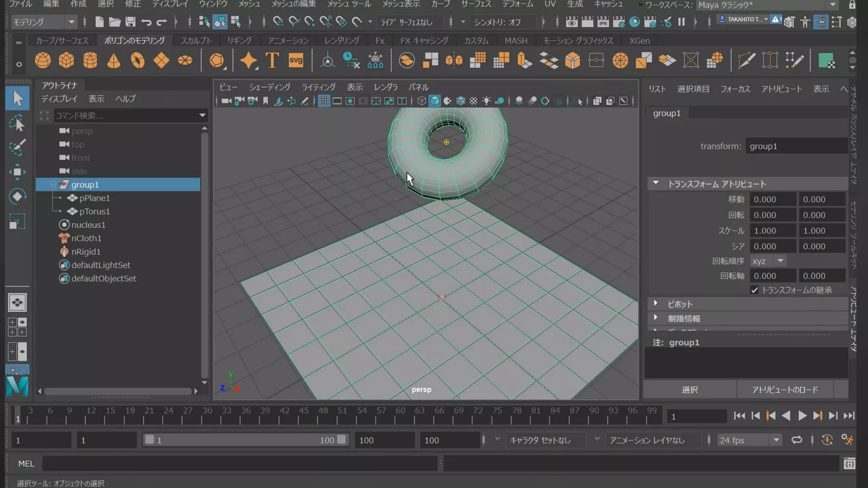Open the シェーディング panel menu
The width and height of the screenshot is (868, 488).
270,87
